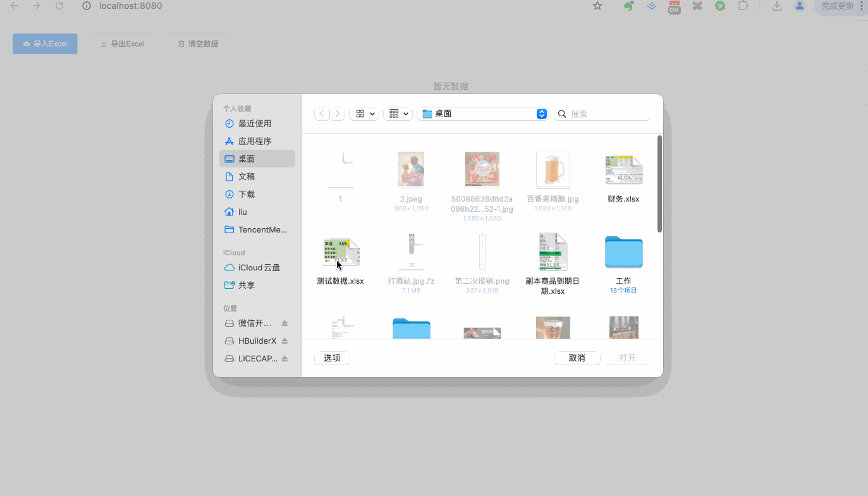The image size is (868, 496).
Task: Open the browser downloads icon
Action: tap(777, 6)
